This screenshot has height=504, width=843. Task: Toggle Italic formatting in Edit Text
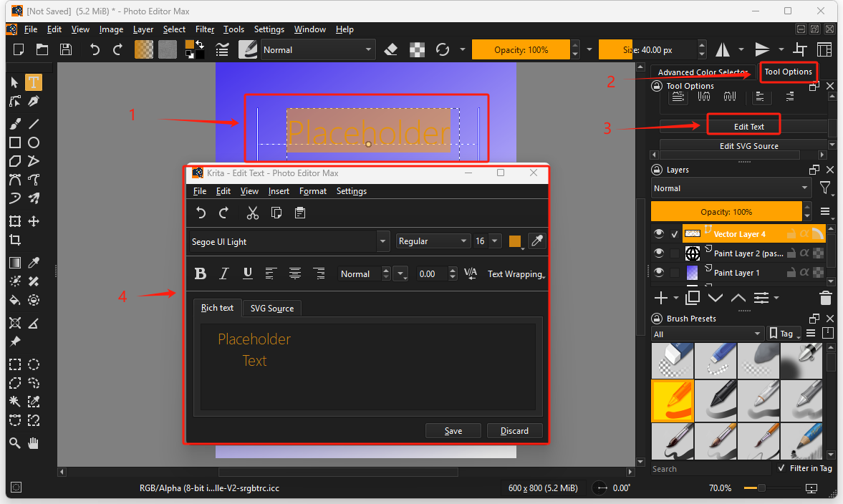click(x=223, y=273)
